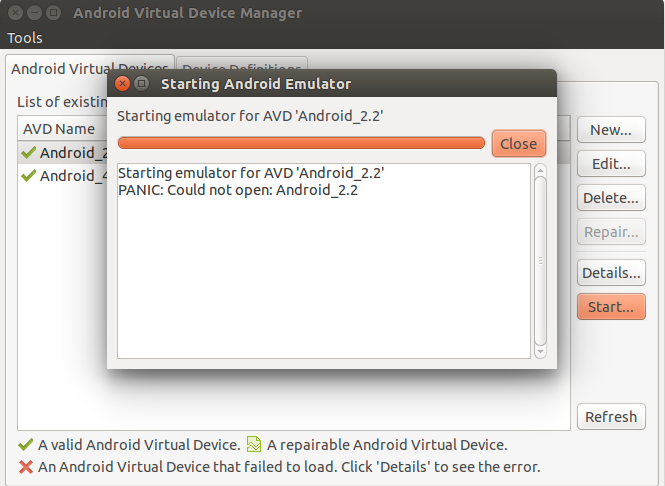665x486 pixels.
Task: Switch to the Device Definitions tab
Action: click(242, 66)
